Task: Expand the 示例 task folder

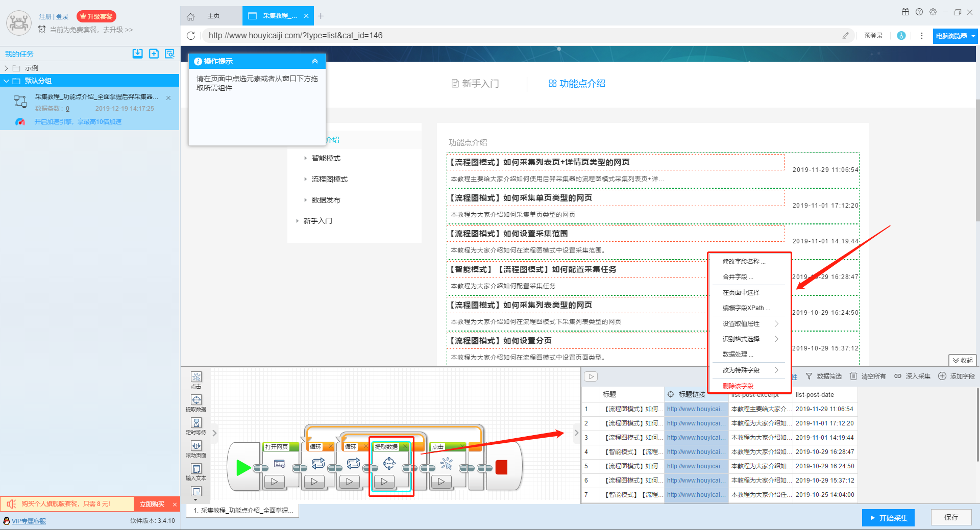Action: pyautogui.click(x=6, y=68)
